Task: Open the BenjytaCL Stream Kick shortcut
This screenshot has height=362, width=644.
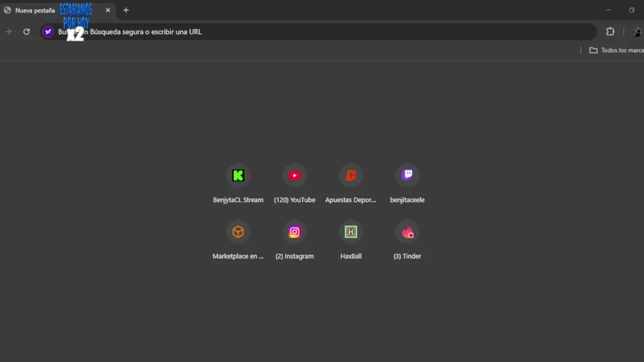Action: (x=238, y=175)
